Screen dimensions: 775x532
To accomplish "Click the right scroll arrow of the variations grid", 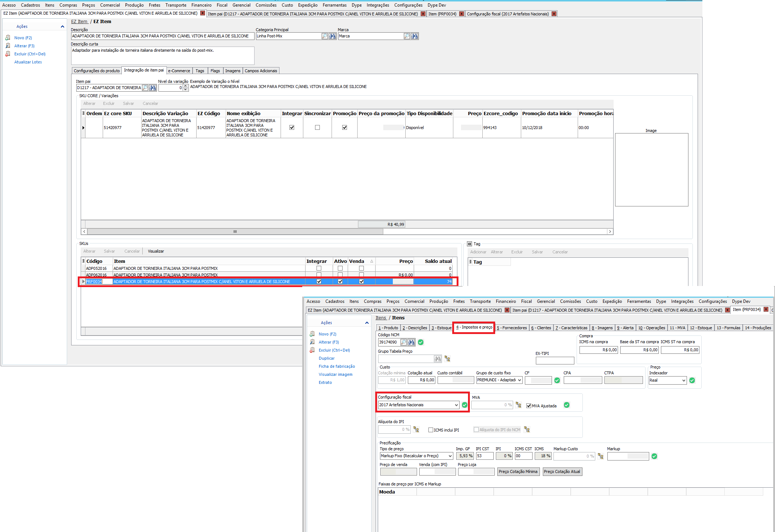I will coord(610,232).
